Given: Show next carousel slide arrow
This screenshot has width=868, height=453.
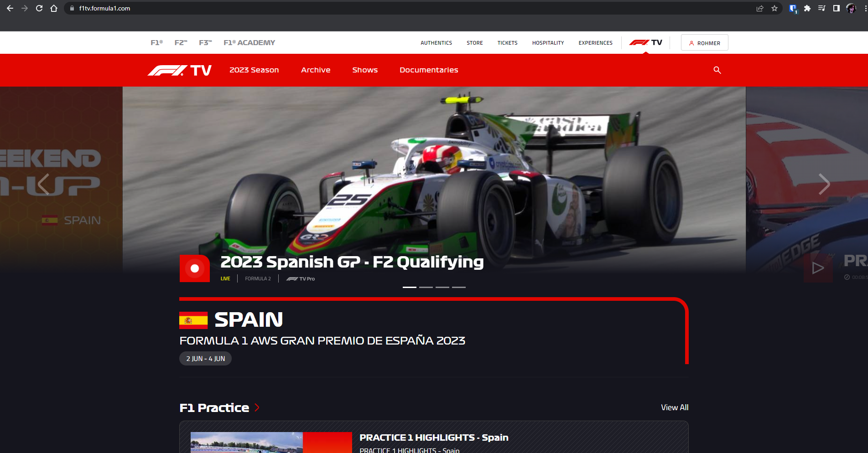Looking at the screenshot, I should [x=824, y=184].
